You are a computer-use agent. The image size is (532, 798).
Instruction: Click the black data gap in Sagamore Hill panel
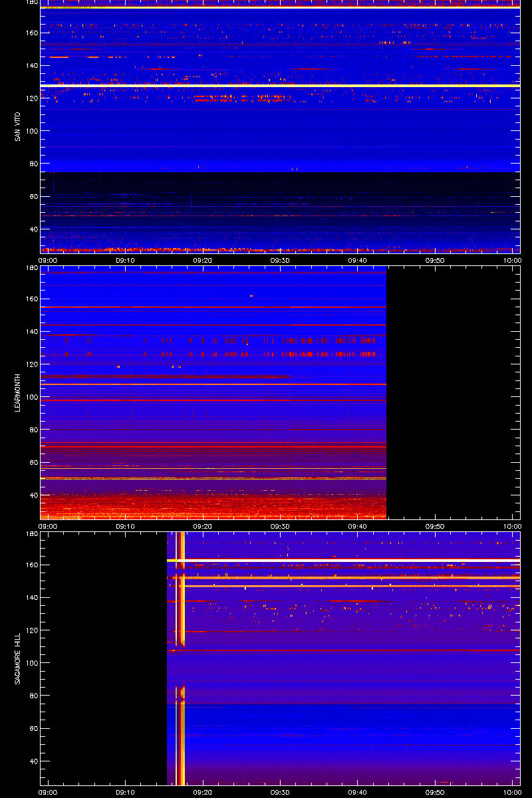(104, 658)
